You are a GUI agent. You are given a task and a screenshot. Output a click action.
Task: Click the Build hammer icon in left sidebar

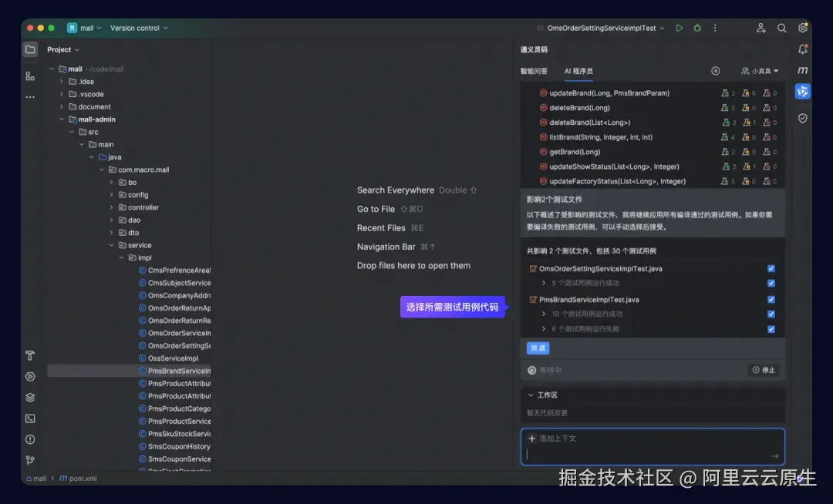(29, 356)
